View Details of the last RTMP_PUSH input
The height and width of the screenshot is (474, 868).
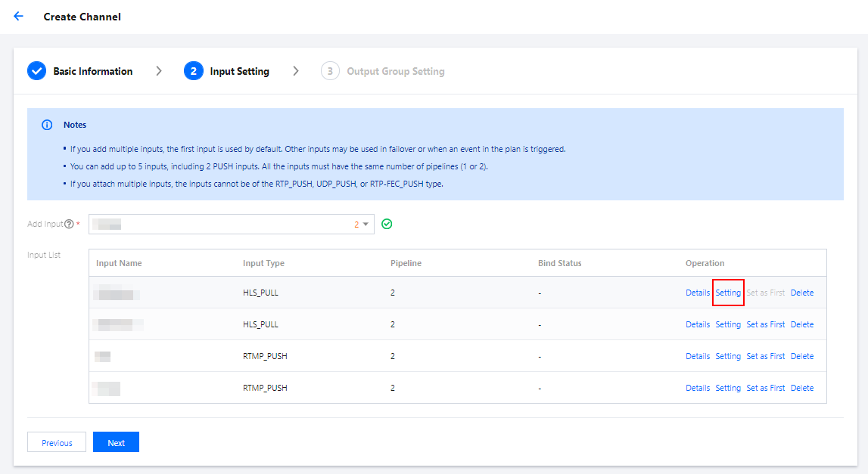[698, 388]
